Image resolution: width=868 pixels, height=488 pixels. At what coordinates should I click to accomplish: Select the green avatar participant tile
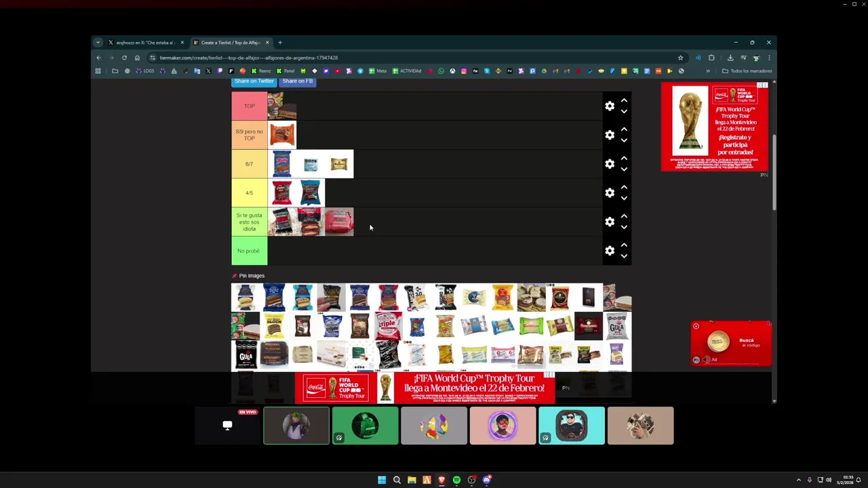(x=365, y=426)
